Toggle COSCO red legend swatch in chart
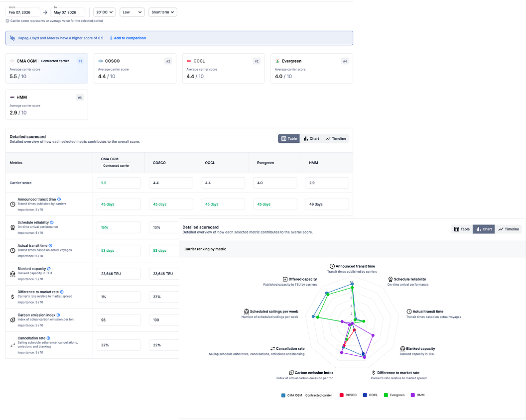The image size is (526, 420). point(342,395)
